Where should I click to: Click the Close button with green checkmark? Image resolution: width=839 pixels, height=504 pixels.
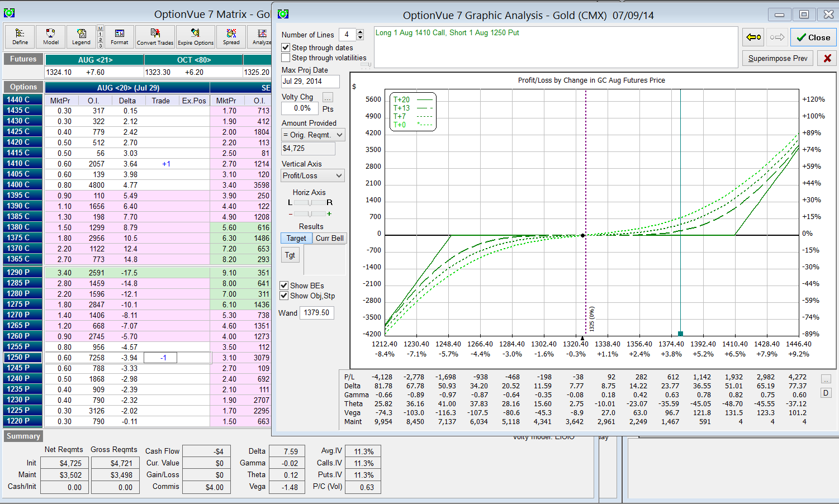[x=813, y=37]
